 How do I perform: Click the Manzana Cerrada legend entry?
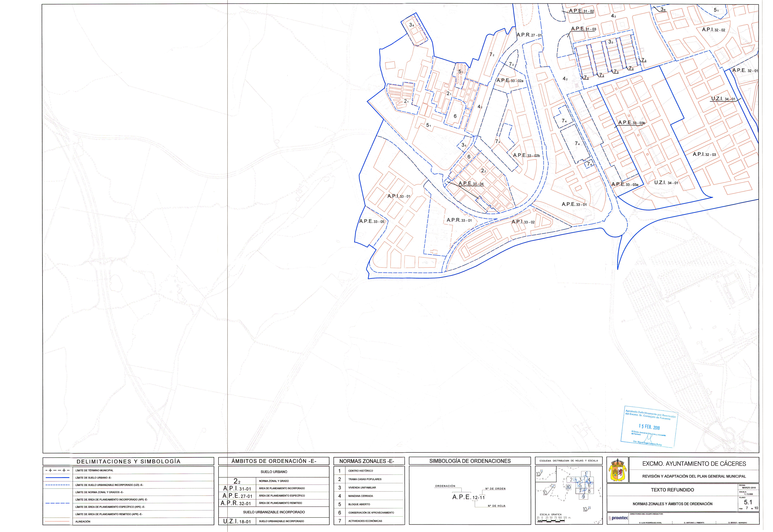(361, 496)
